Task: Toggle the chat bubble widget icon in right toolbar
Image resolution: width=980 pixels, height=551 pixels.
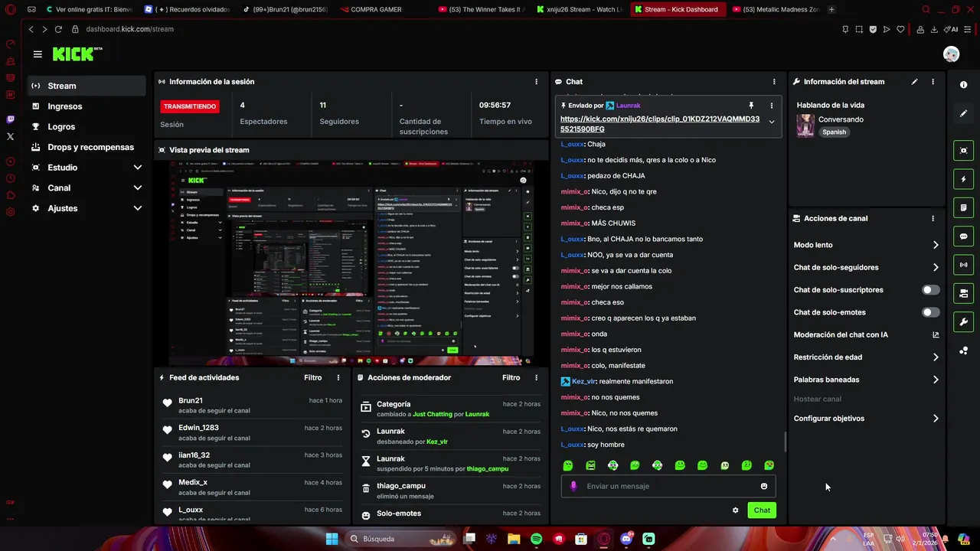Action: [964, 236]
